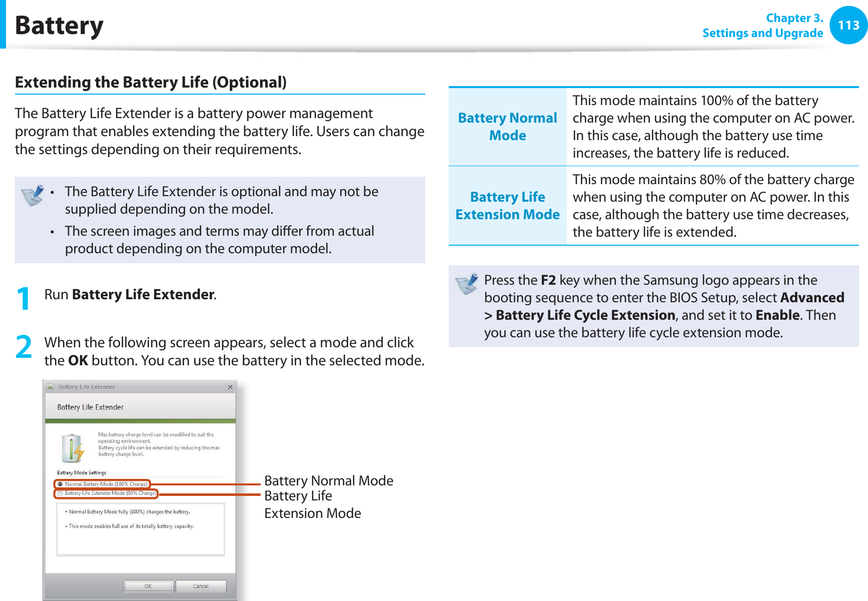Close the Battery Life Extender window
Image resolution: width=868 pixels, height=601 pixels.
pyautogui.click(x=230, y=387)
